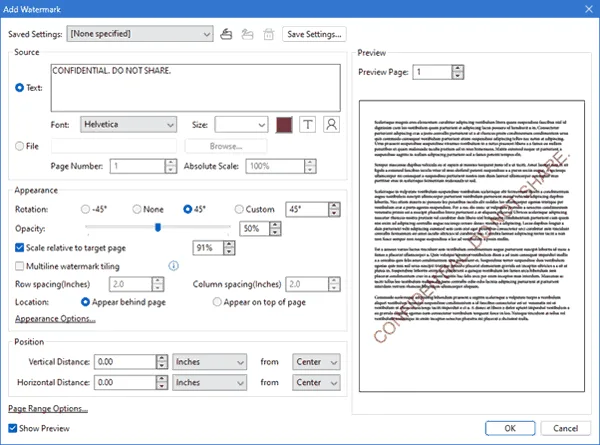
Task: Click the delete saved settings trash icon
Action: coord(268,34)
